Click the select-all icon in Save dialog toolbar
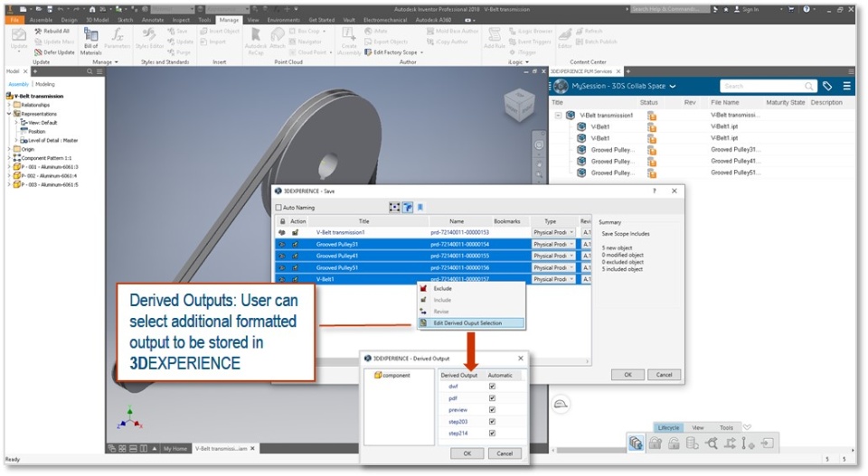The height and width of the screenshot is (476, 868). coord(395,208)
